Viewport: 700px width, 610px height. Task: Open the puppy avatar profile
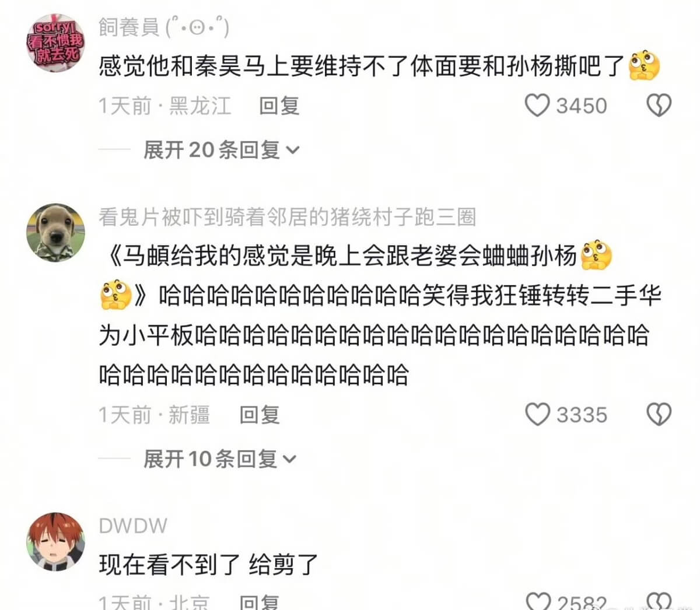56,233
